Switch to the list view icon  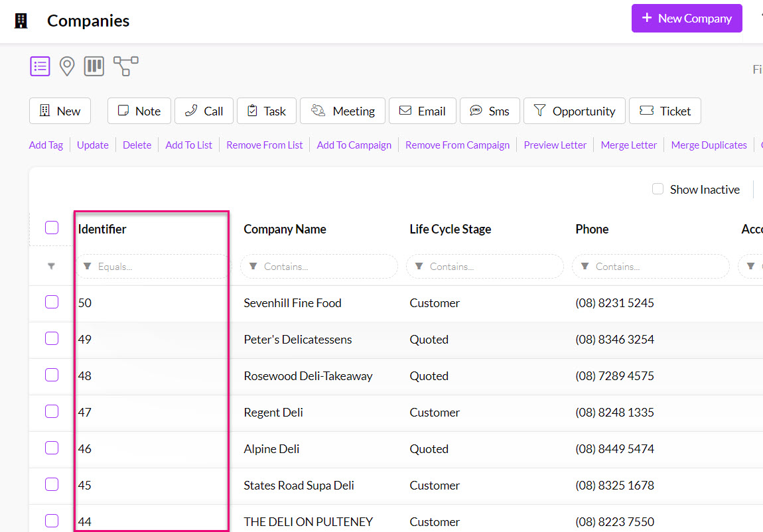click(40, 66)
